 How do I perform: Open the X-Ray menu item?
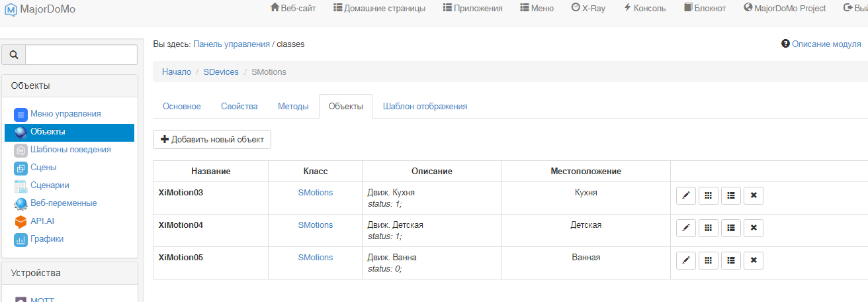click(x=588, y=9)
